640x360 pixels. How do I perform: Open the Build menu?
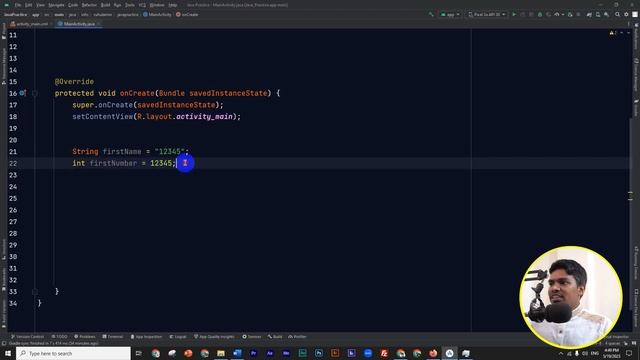(x=105, y=5)
